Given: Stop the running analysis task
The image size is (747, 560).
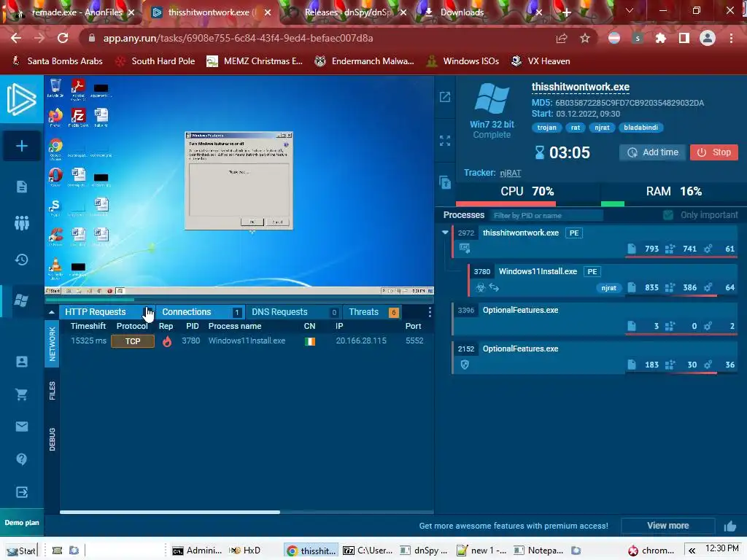Looking at the screenshot, I should tap(713, 152).
